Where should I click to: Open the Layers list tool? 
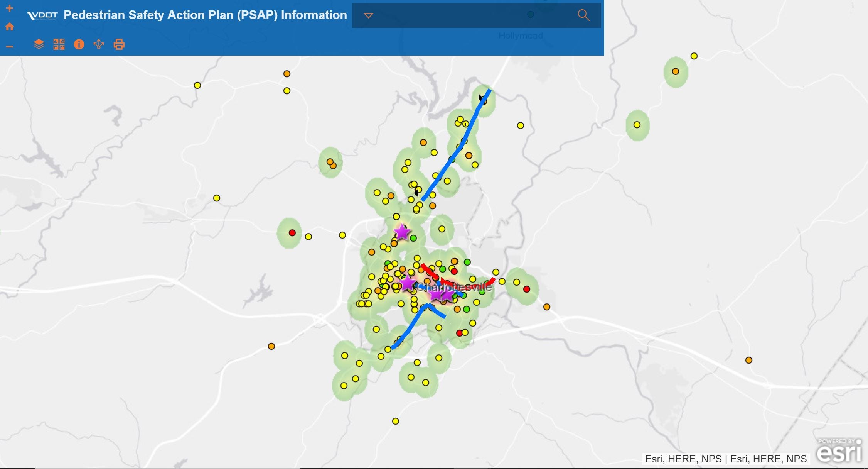click(39, 44)
